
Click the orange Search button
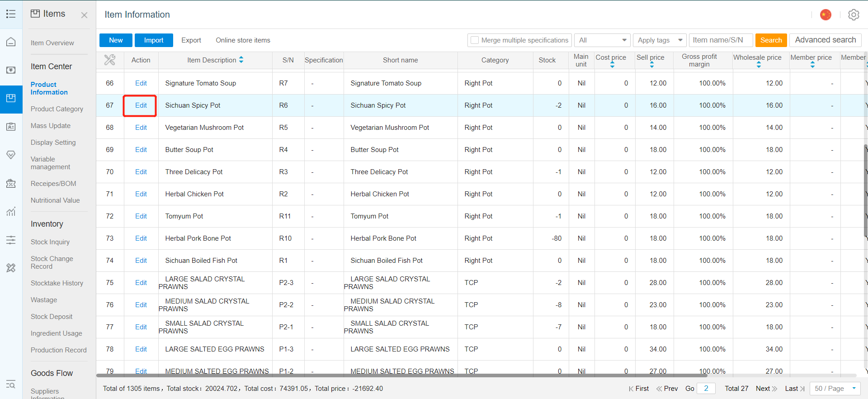click(x=771, y=40)
